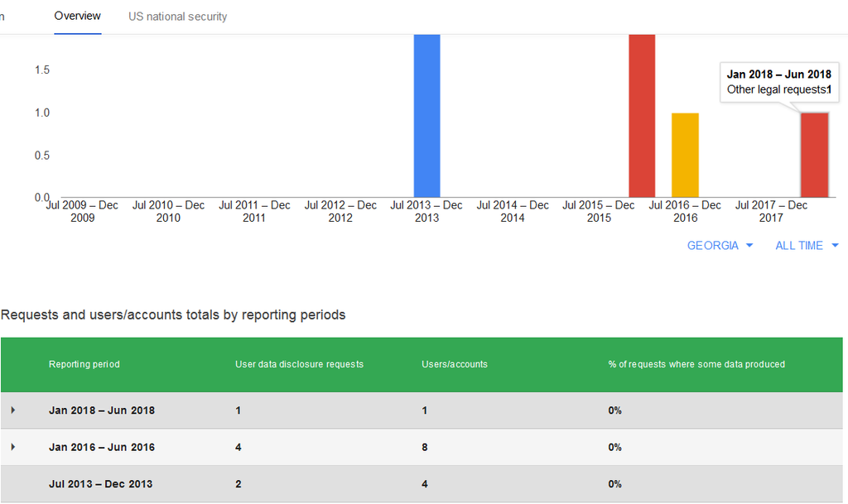Click the Requests and users/accounts totals heading

173,315
